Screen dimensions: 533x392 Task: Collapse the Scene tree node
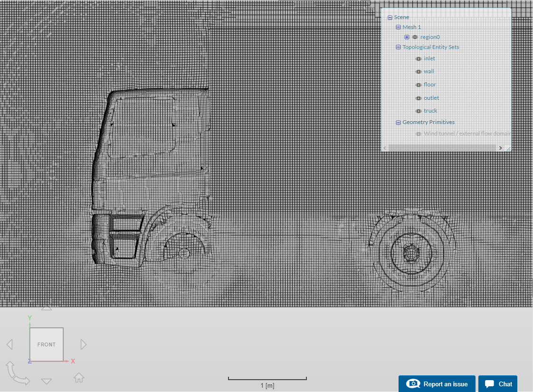390,17
